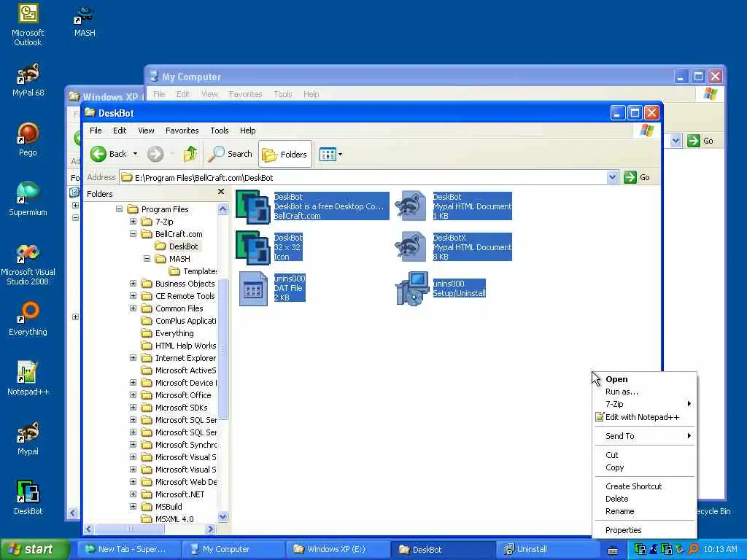Image resolution: width=747 pixels, height=560 pixels.
Task: Open the Search pane
Action: (x=231, y=154)
